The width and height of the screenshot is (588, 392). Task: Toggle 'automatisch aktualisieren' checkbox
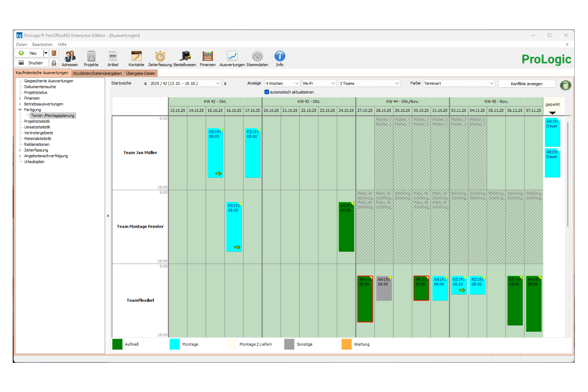[x=267, y=92]
